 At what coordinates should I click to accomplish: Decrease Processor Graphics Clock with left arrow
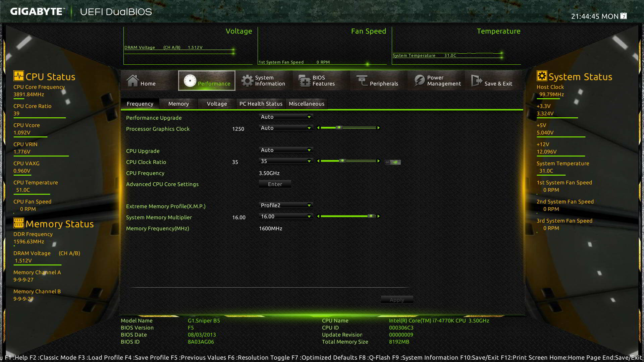click(318, 128)
